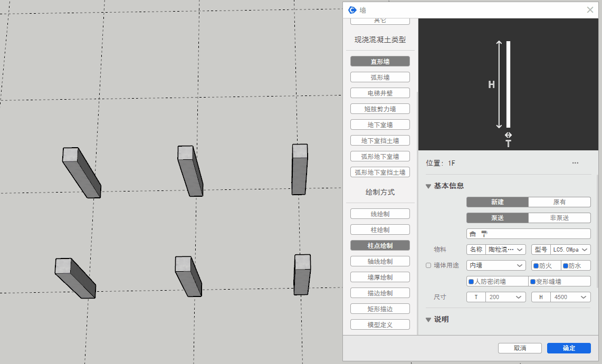The image size is (602, 364).
Task: Click the house icon in the field below 泵送
Action: pos(473,234)
